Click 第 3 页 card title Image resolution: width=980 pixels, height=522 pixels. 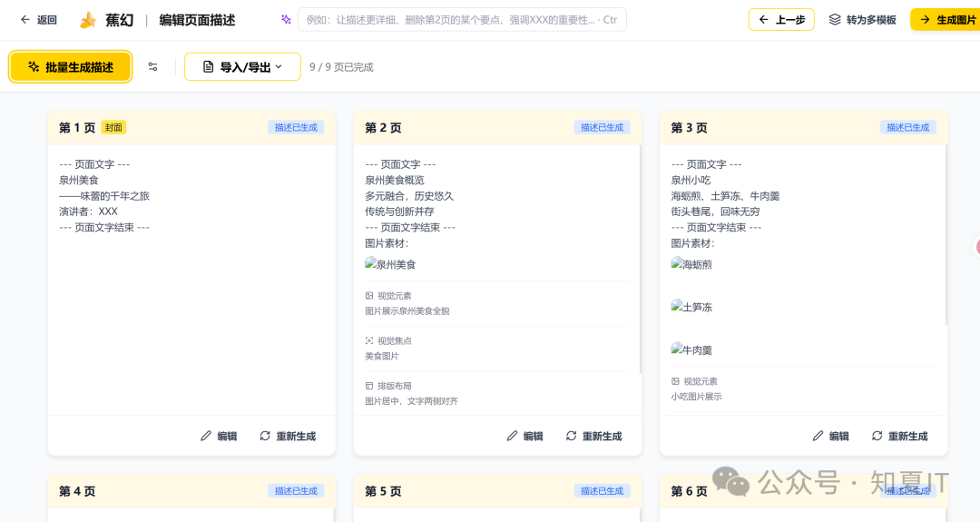point(689,127)
